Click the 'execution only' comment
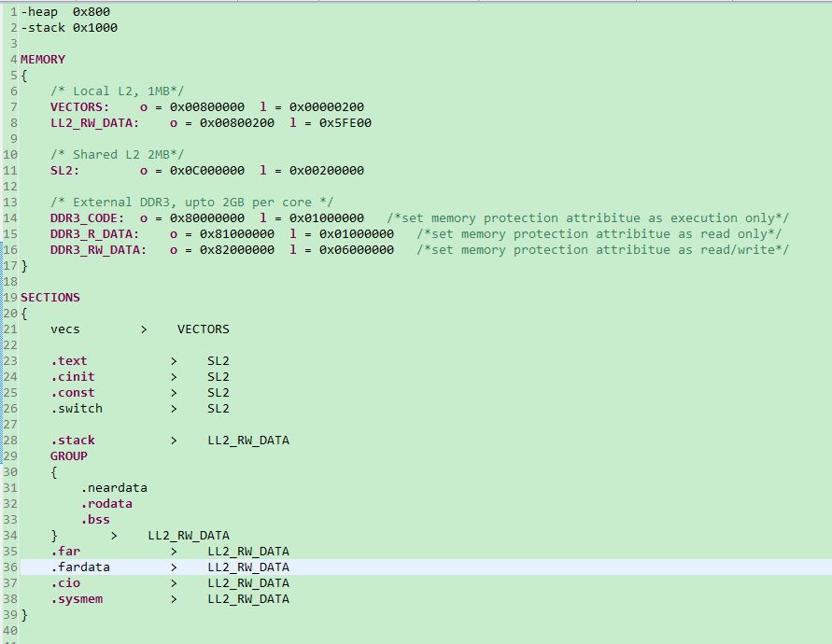 point(588,218)
